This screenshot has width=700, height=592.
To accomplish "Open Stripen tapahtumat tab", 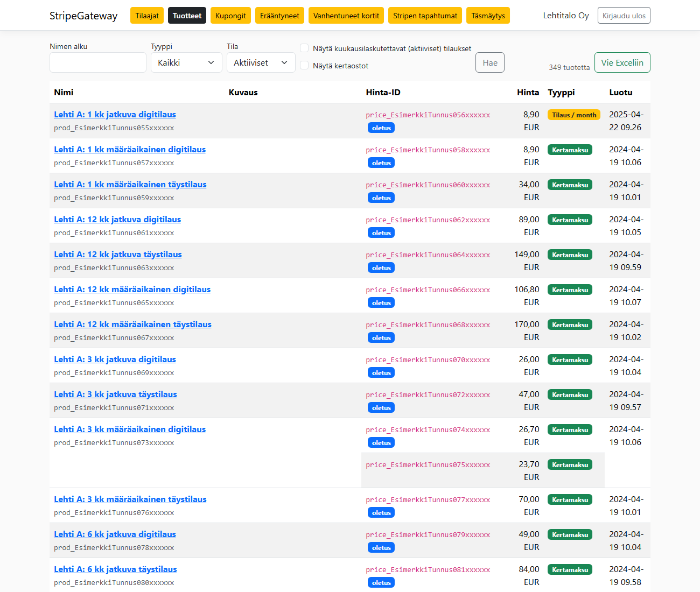I will [x=425, y=16].
